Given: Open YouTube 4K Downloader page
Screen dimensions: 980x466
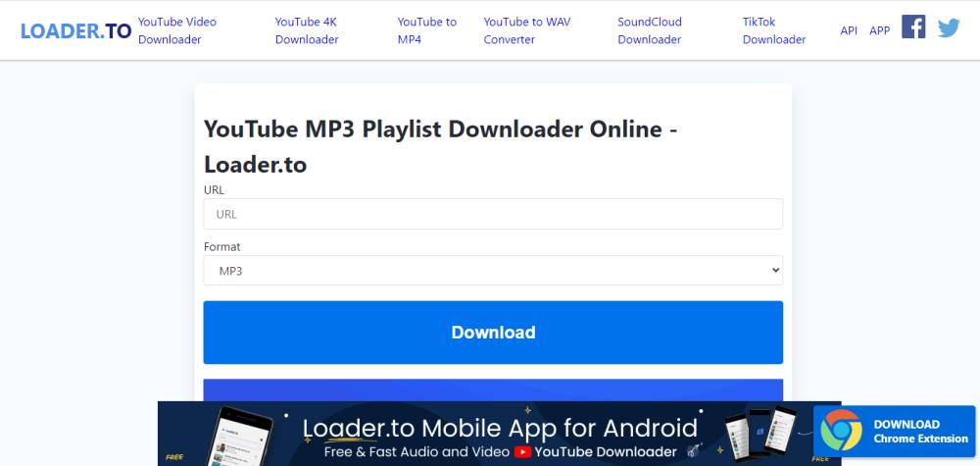Looking at the screenshot, I should tap(307, 30).
